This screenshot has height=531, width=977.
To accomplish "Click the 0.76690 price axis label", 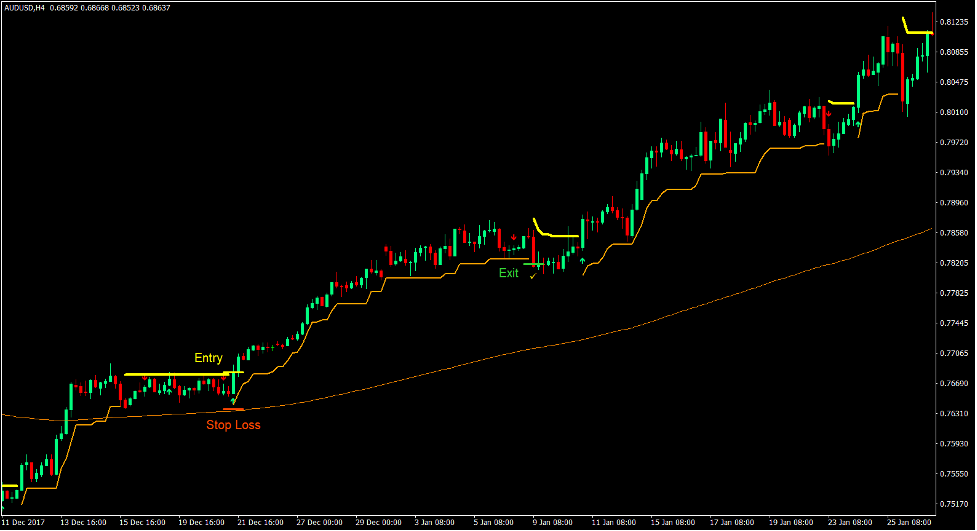I will 954,384.
